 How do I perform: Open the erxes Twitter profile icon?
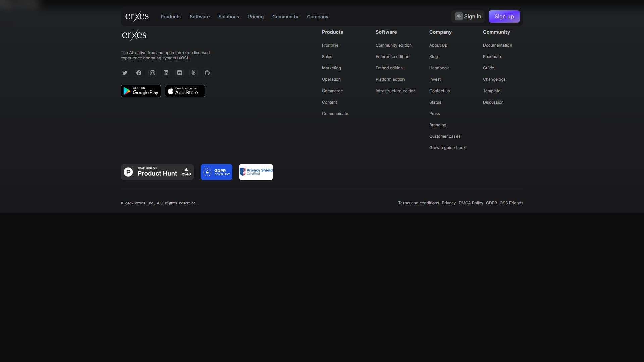pos(125,73)
